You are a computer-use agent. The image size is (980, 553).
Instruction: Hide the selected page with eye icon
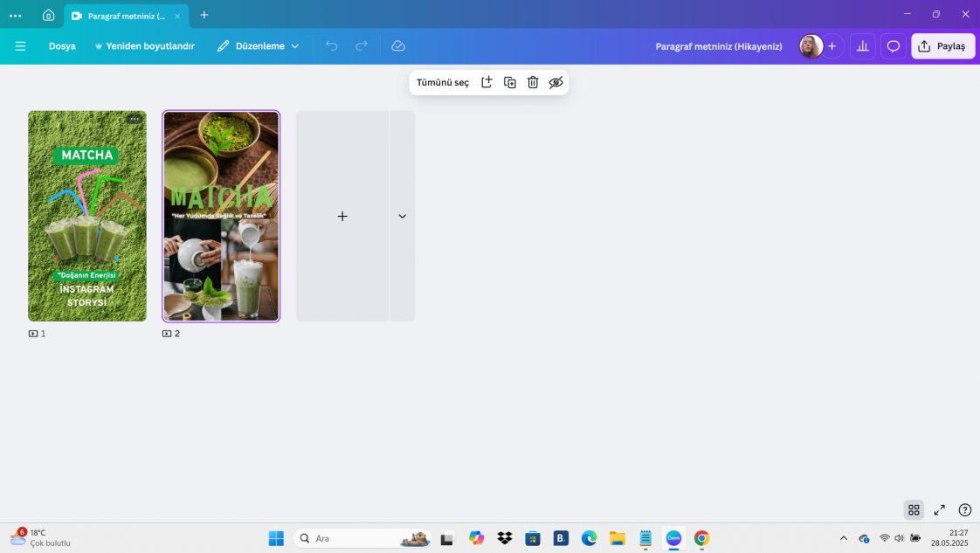coord(556,82)
